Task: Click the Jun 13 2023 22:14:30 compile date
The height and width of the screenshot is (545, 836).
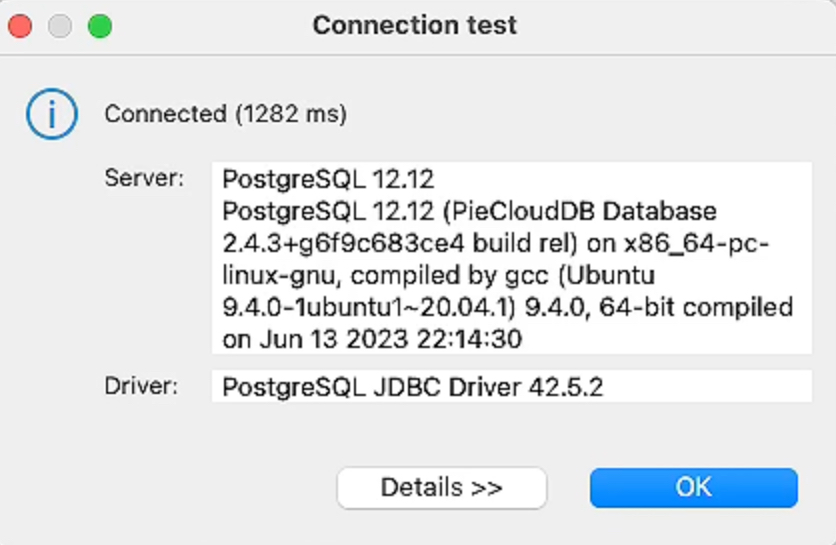Action: click(x=391, y=339)
